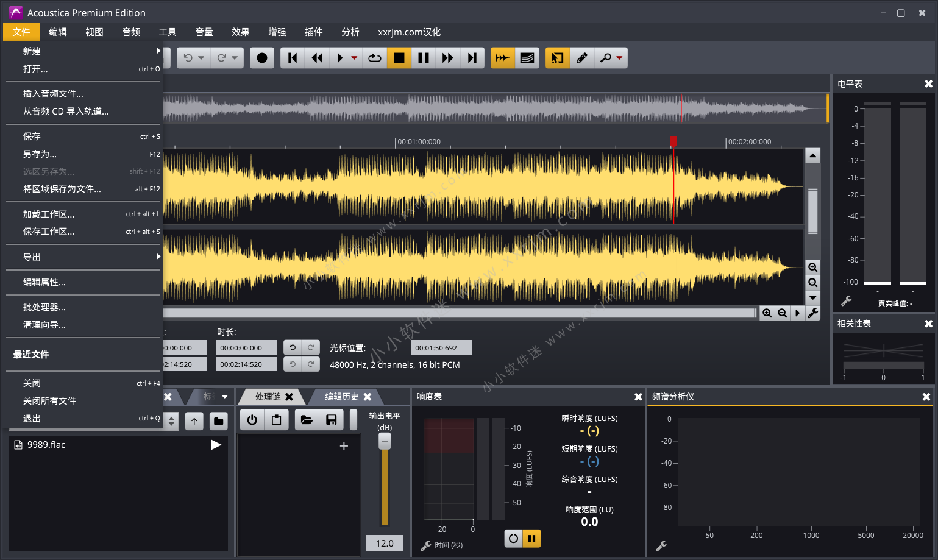Screen dimensions: 938x560
Task: Start playback with the Play button
Action: point(340,58)
